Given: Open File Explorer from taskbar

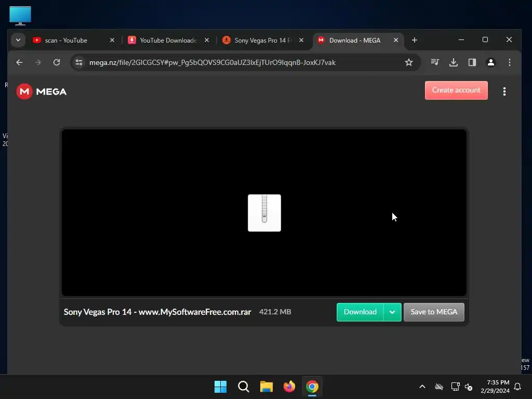Looking at the screenshot, I should [267, 387].
